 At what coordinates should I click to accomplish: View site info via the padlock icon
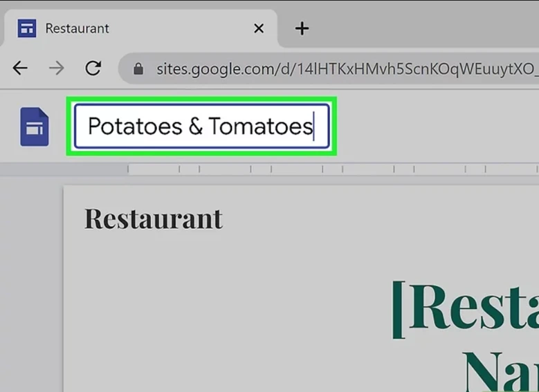click(x=138, y=68)
